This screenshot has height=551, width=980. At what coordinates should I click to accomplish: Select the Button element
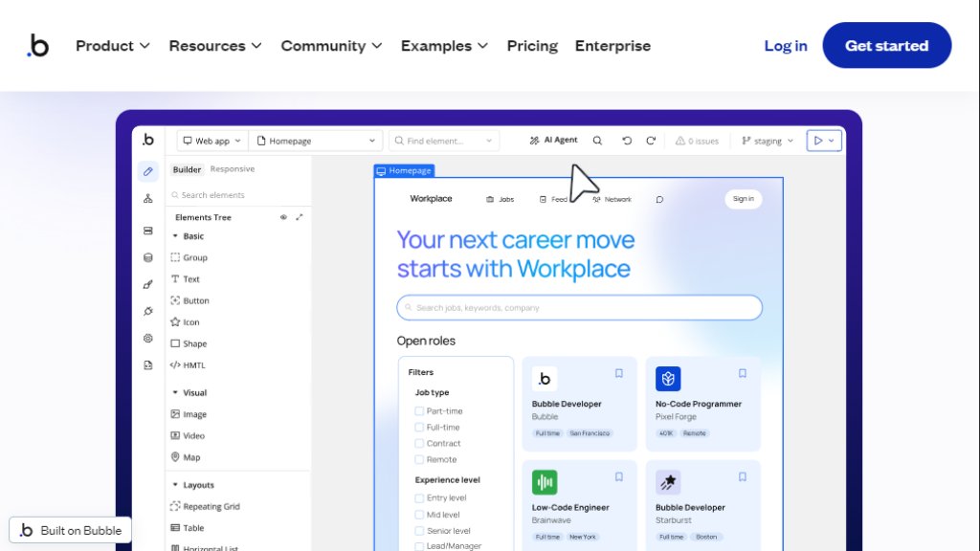click(x=190, y=300)
